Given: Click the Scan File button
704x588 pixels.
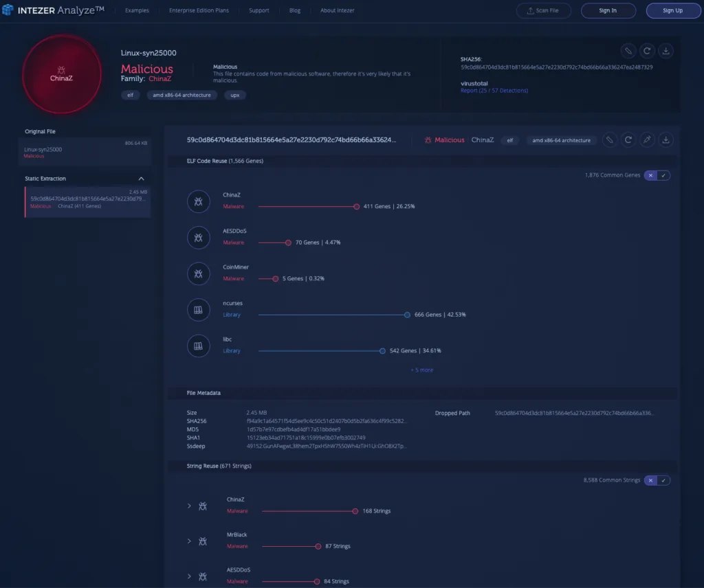Looking at the screenshot, I should (544, 10).
